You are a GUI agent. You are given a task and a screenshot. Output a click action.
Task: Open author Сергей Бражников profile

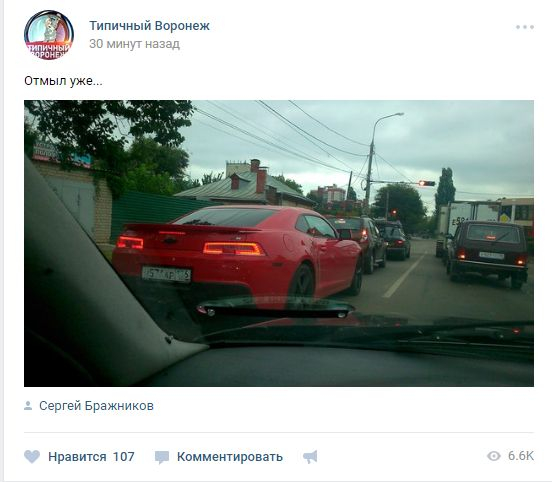pyautogui.click(x=96, y=406)
